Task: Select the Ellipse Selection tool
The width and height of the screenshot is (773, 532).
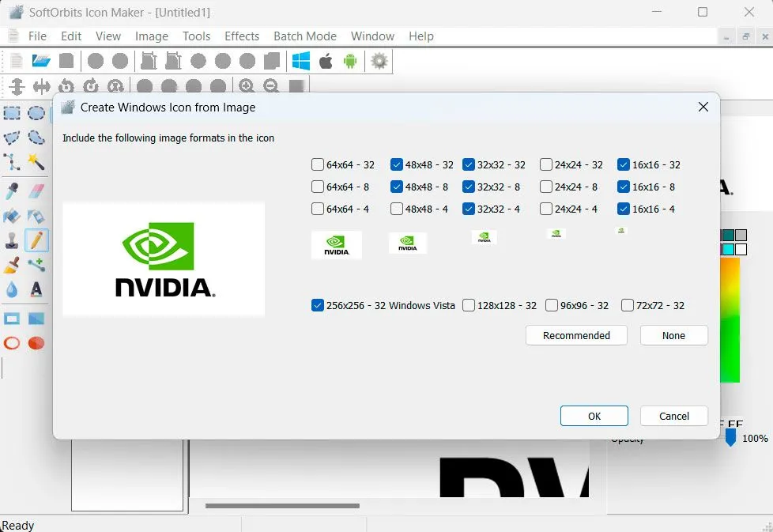Action: click(36, 113)
